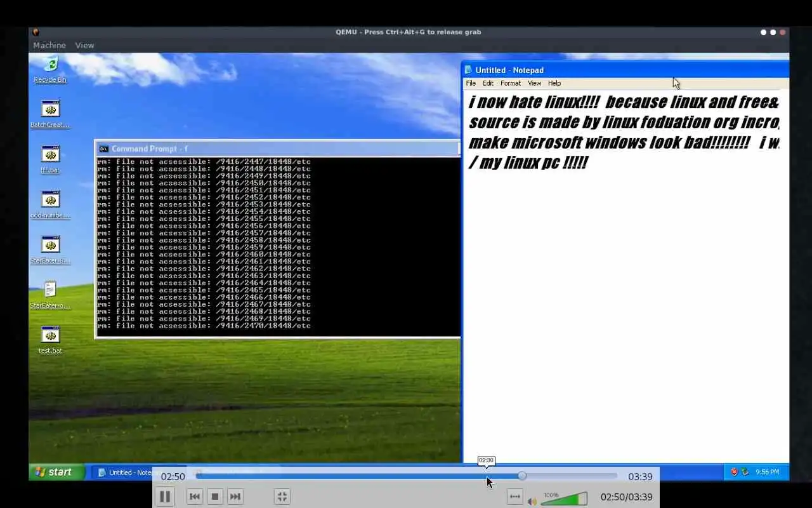This screenshot has height=508, width=812.
Task: Click the Command Prompt system menu icon
Action: 103,149
